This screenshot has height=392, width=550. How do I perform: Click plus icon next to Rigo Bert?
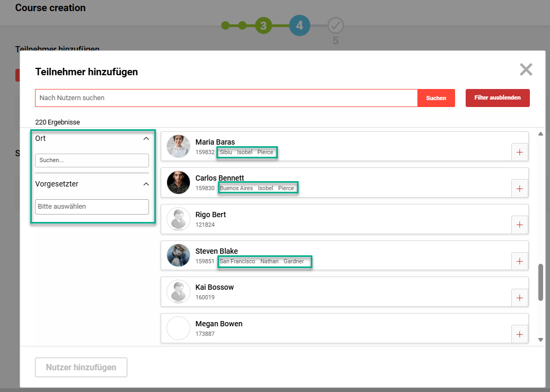click(519, 225)
